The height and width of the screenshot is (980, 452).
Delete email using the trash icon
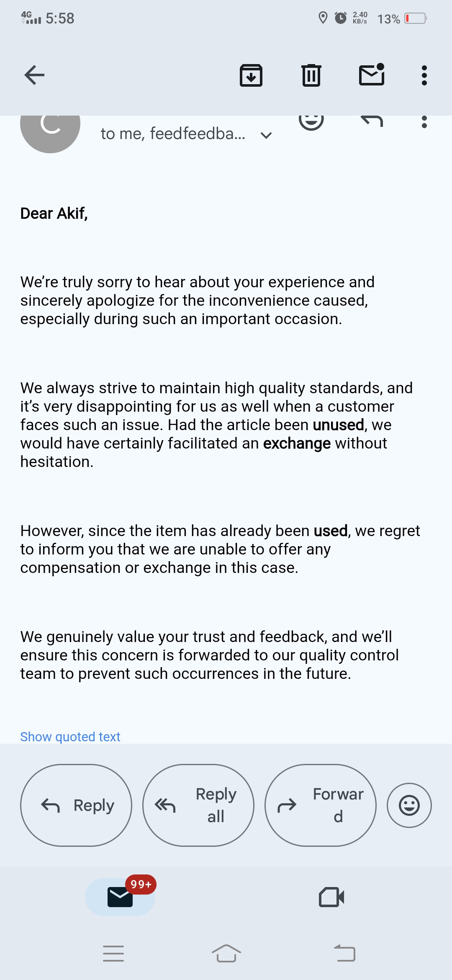pos(311,75)
